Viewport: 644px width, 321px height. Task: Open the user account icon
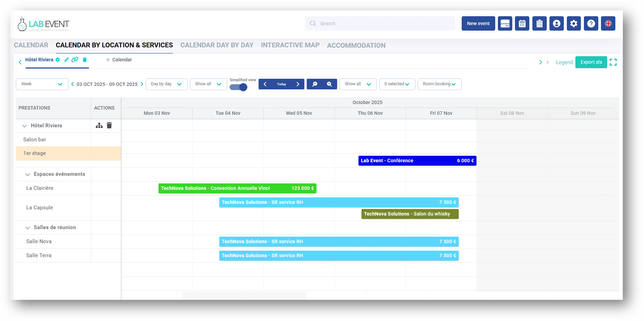pos(557,23)
